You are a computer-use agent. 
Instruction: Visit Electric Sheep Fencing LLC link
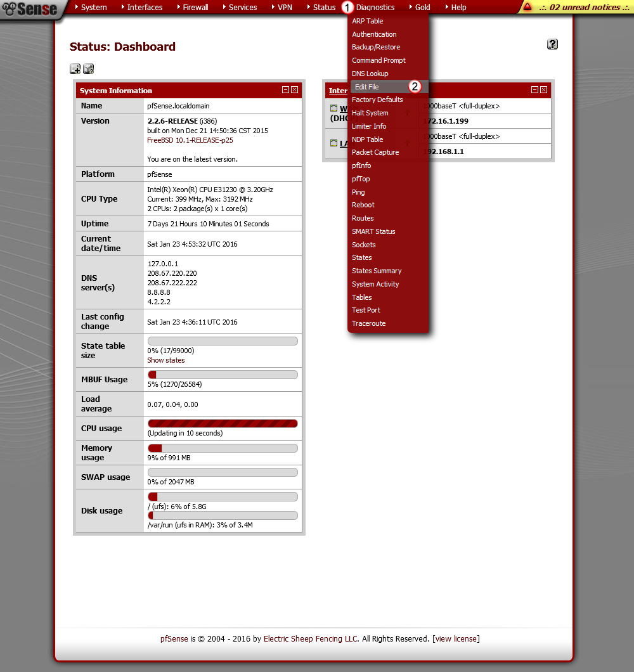click(311, 639)
